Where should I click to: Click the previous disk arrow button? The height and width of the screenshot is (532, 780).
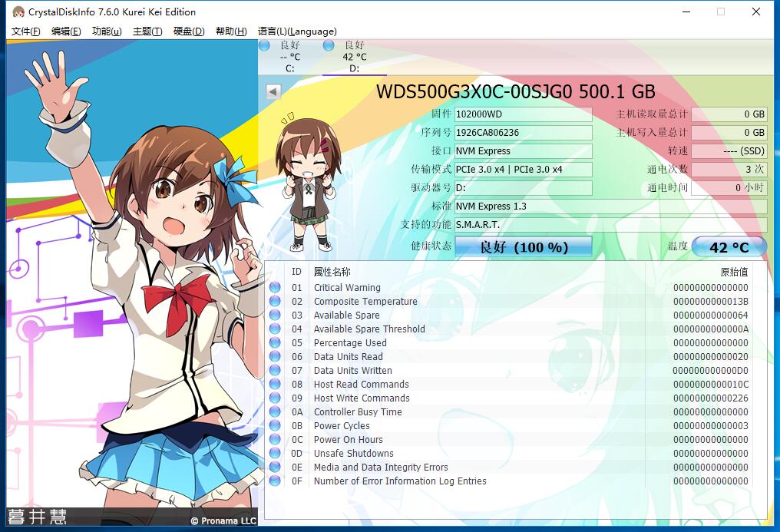pos(273,92)
